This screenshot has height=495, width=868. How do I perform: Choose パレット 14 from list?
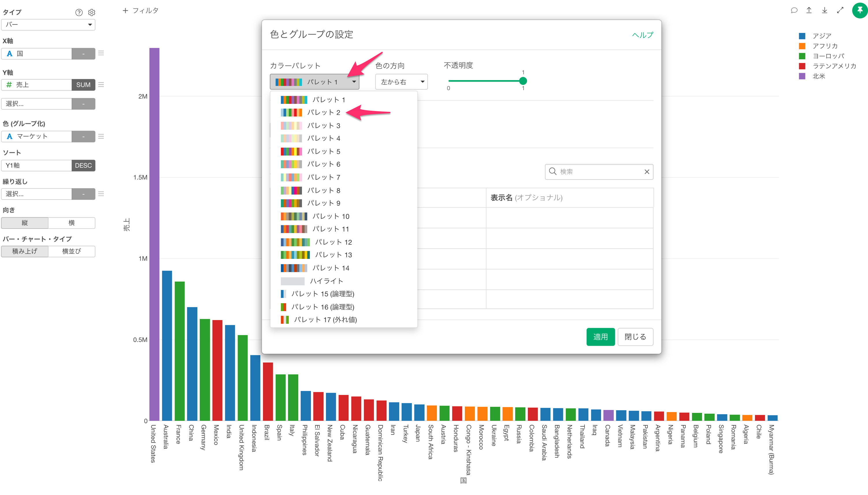344,268
